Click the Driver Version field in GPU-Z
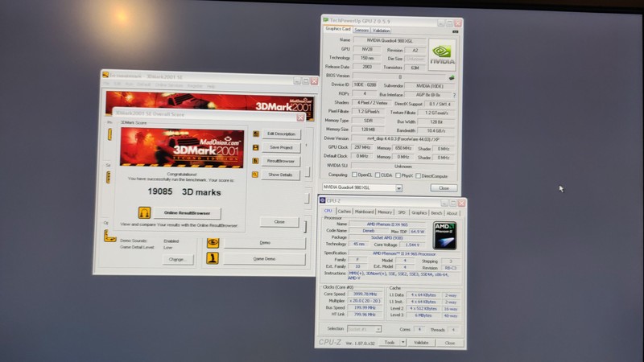Image resolution: width=644 pixels, height=362 pixels. [403, 139]
